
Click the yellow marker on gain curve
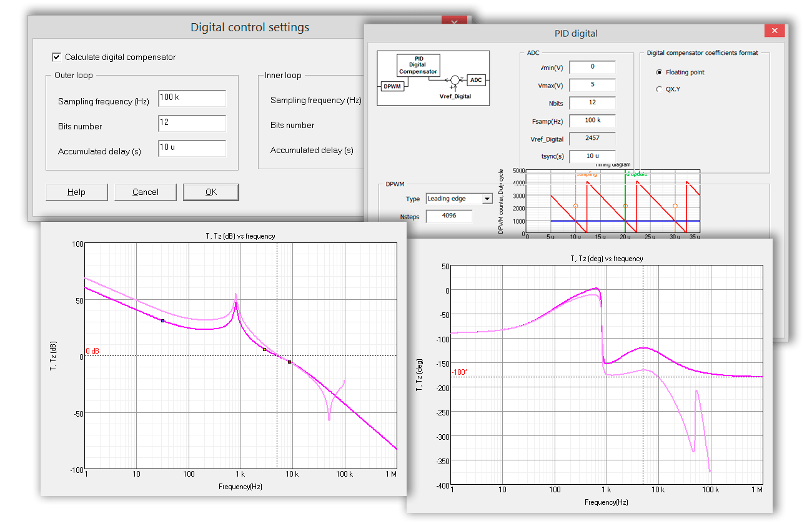(264, 350)
